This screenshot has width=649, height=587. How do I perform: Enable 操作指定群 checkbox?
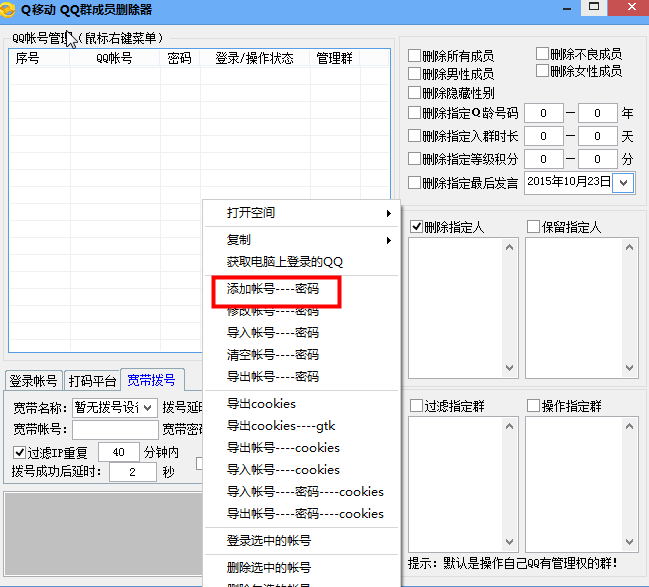coord(534,406)
